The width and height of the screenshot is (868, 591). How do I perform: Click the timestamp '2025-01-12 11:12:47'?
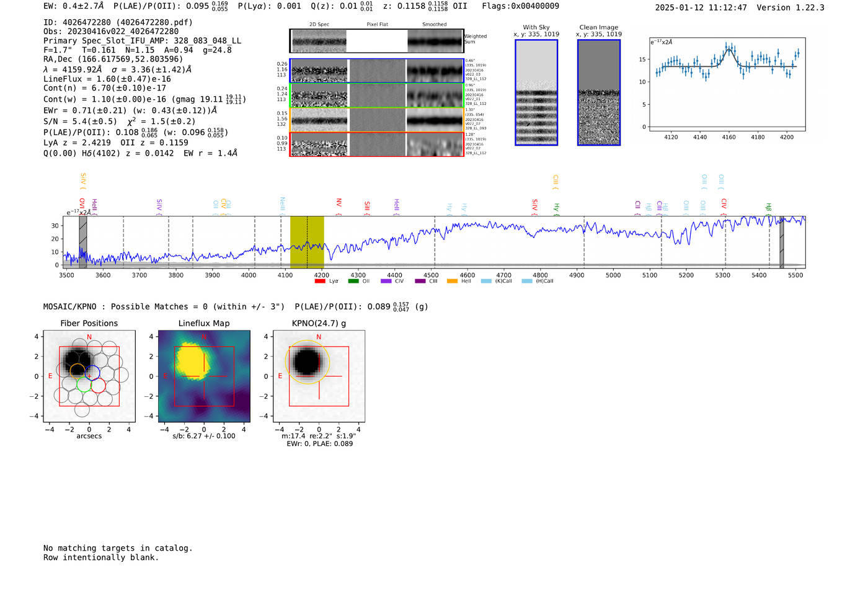701,7
